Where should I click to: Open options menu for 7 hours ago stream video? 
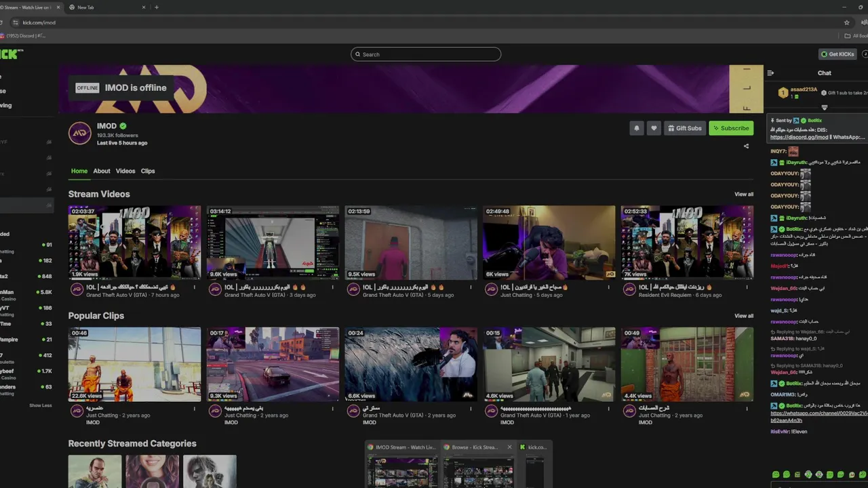click(195, 287)
